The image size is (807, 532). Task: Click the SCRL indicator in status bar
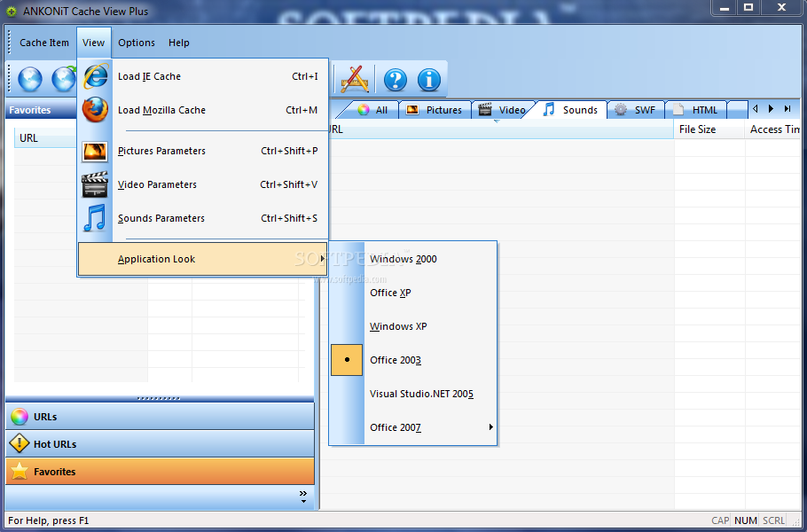tap(773, 520)
